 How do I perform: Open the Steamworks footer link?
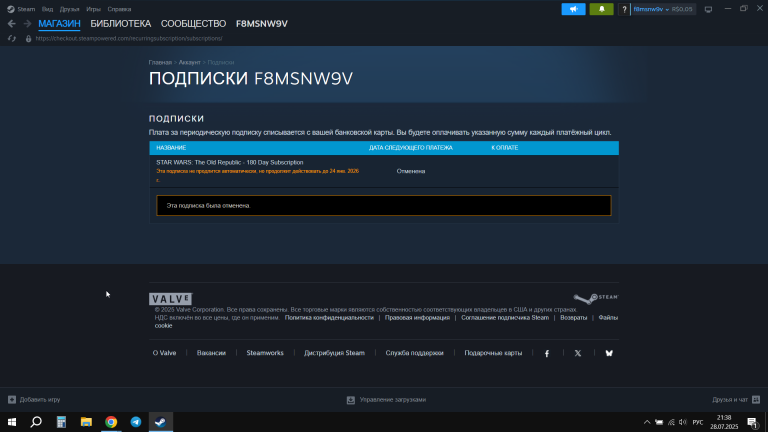pyautogui.click(x=265, y=353)
